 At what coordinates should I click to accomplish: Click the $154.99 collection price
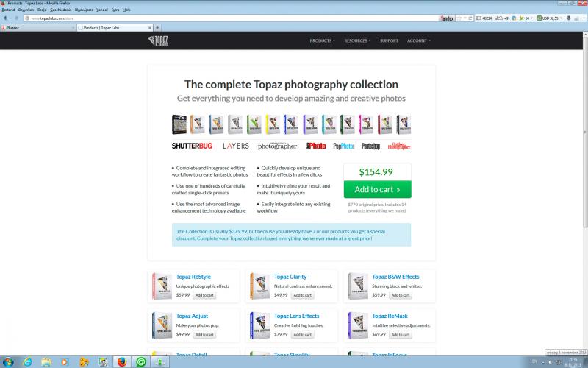376,172
